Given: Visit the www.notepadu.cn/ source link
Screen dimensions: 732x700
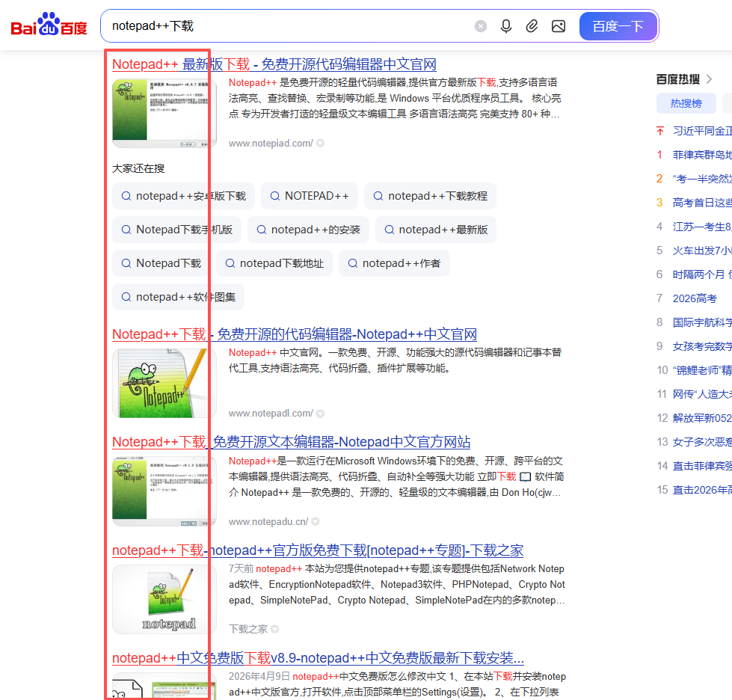Looking at the screenshot, I should [x=268, y=521].
